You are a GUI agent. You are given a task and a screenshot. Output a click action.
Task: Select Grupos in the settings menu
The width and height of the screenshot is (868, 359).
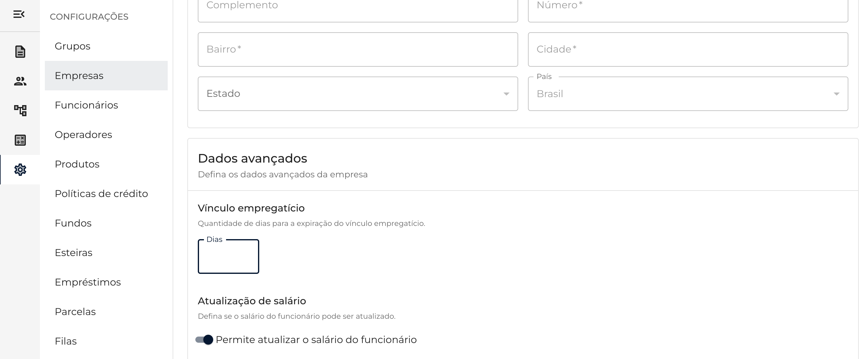[72, 46]
